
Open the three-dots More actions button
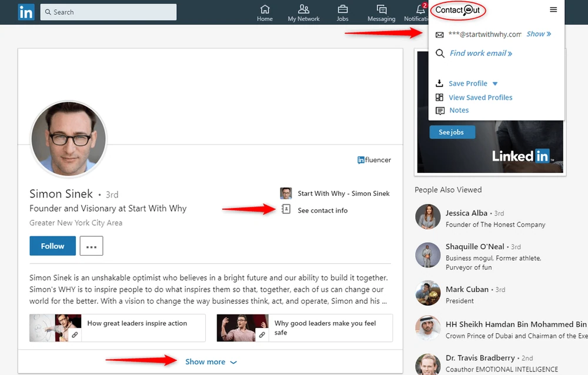click(92, 246)
